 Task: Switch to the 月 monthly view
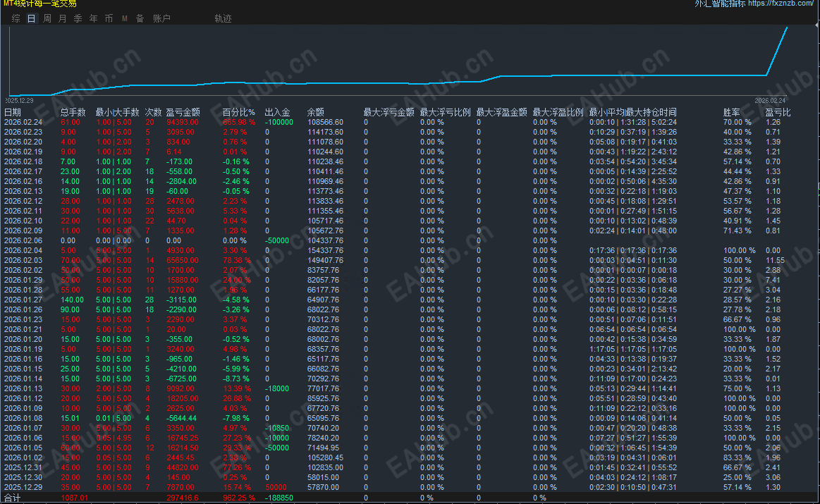[63, 18]
